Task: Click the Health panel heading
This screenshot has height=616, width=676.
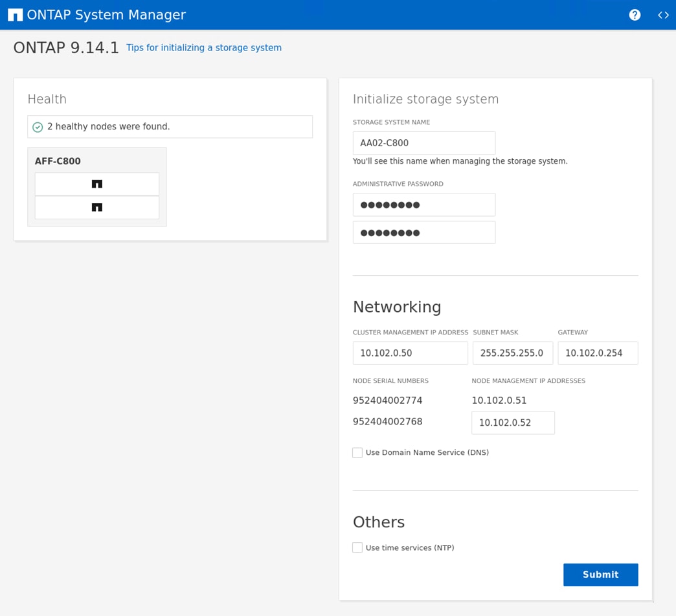Action: click(47, 99)
